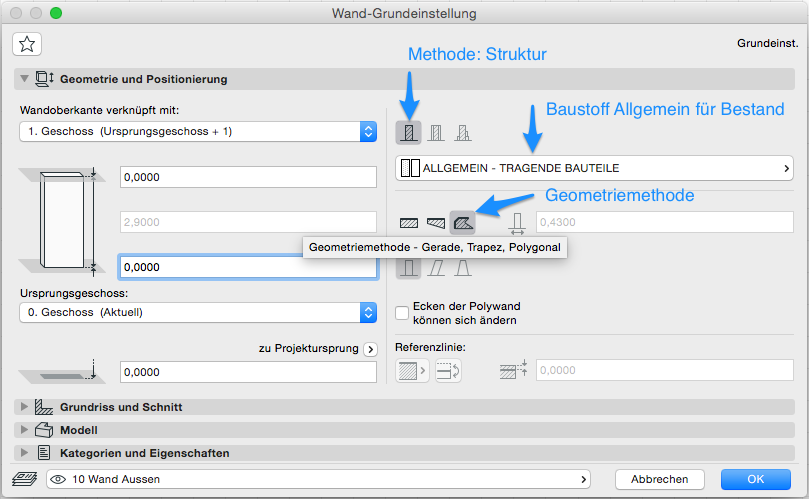Select the composite structure wall icon
The width and height of the screenshot is (809, 499).
coord(435,132)
